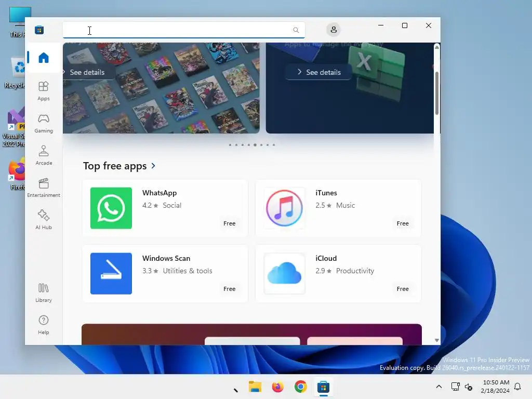The image size is (532, 399).
Task: Select the Visual Studio 2022 Preview desktop shortcut
Action: 14,128
